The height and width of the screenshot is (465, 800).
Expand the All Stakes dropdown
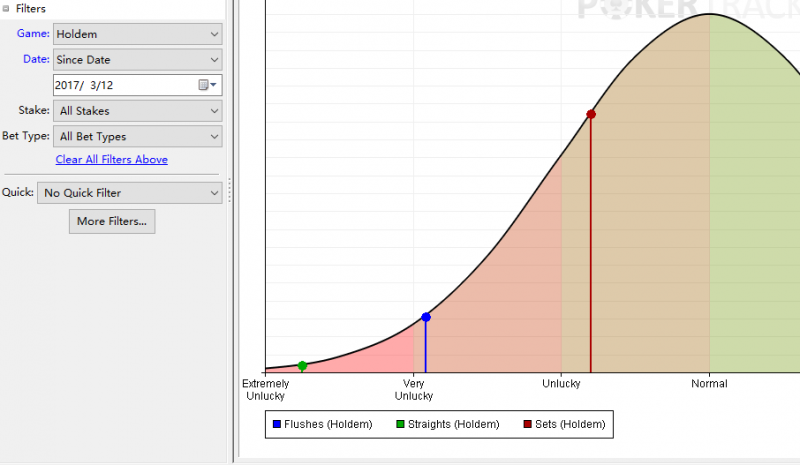pos(137,111)
